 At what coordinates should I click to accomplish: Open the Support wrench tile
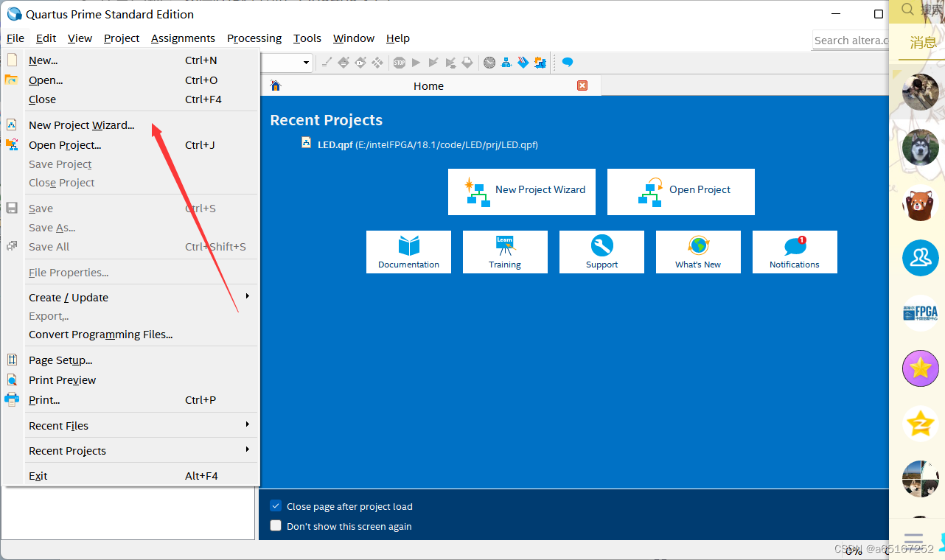tap(601, 252)
